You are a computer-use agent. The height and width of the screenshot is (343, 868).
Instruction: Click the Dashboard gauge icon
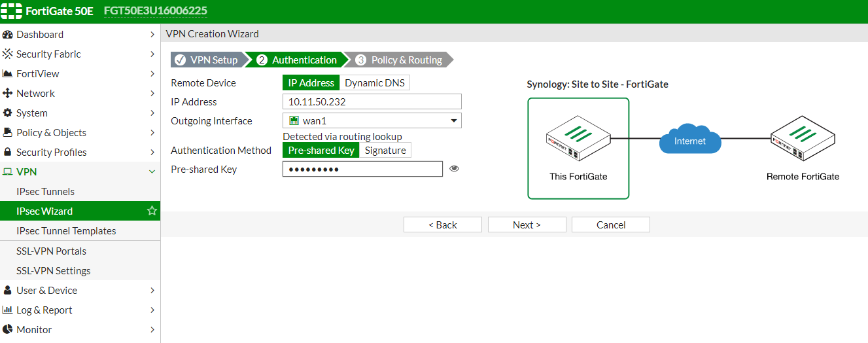(8, 35)
